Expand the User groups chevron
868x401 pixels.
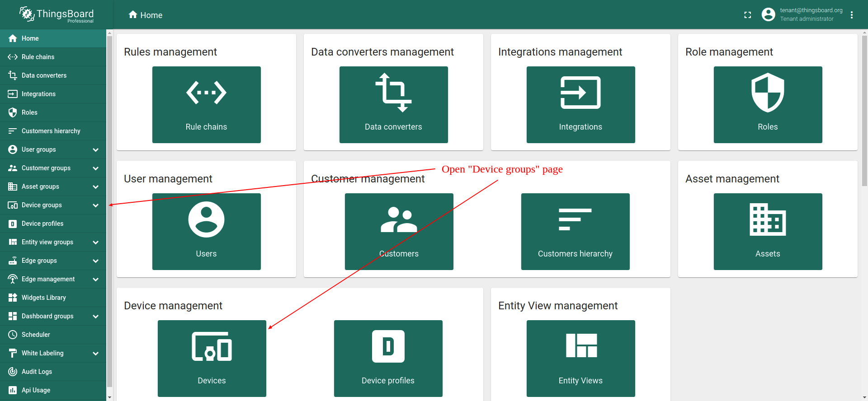95,149
